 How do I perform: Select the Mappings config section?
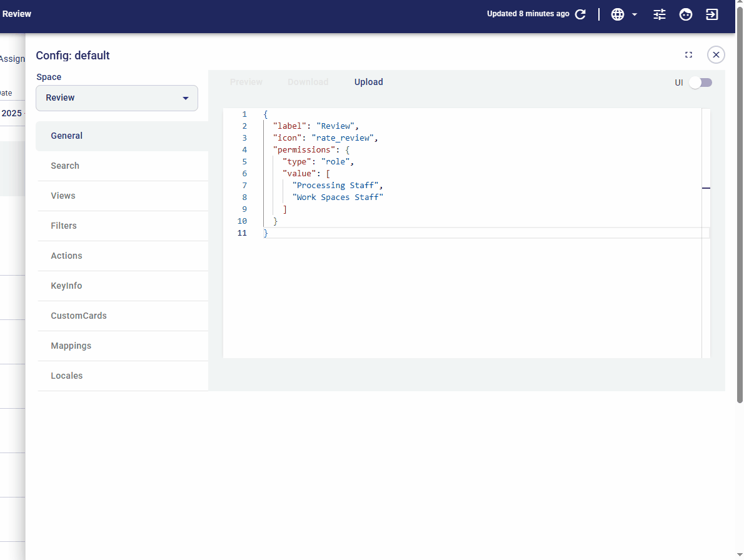[123, 346]
